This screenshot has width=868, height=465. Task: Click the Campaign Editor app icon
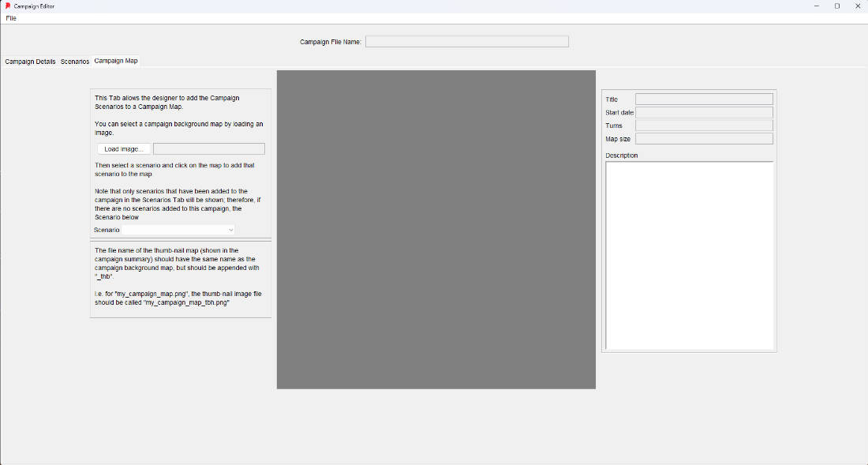tap(8, 6)
